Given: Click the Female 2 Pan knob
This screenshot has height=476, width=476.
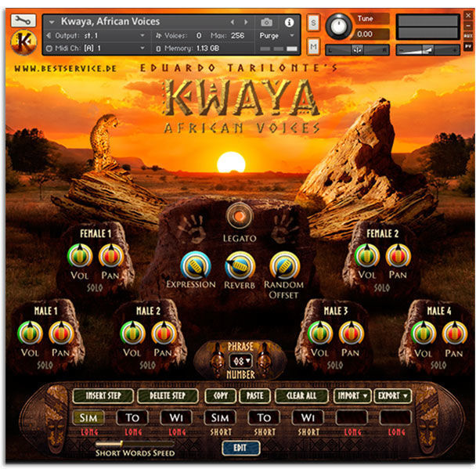Looking at the screenshot, I should point(398,256).
